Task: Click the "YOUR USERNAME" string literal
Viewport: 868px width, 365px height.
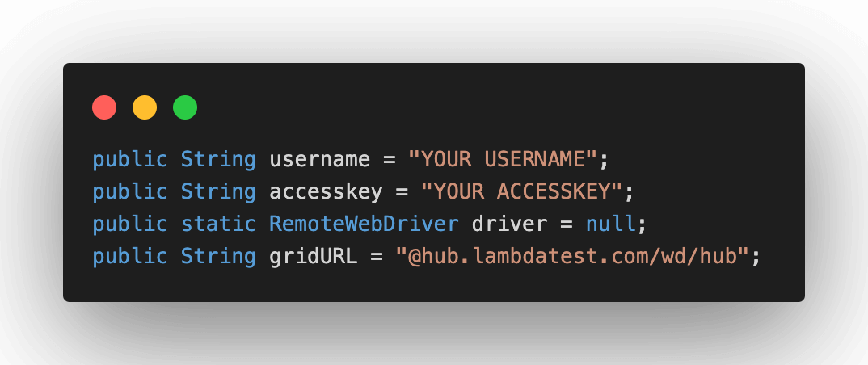Action: [x=503, y=159]
